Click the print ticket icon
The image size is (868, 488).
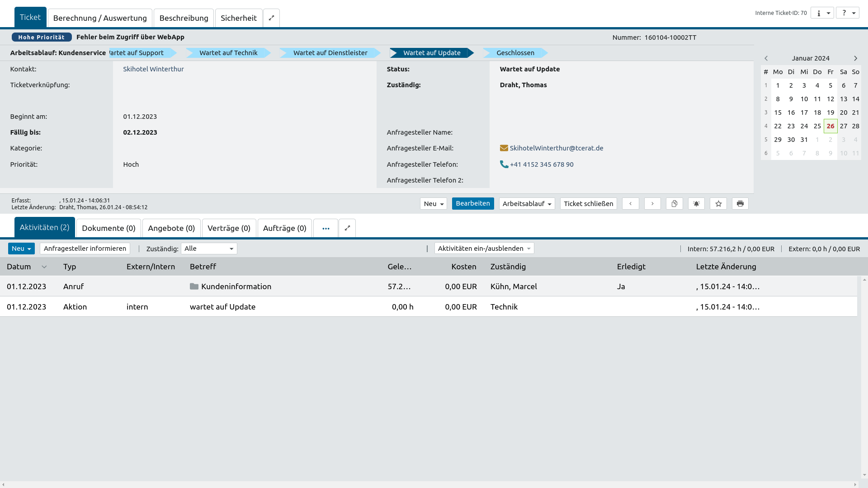click(x=740, y=204)
